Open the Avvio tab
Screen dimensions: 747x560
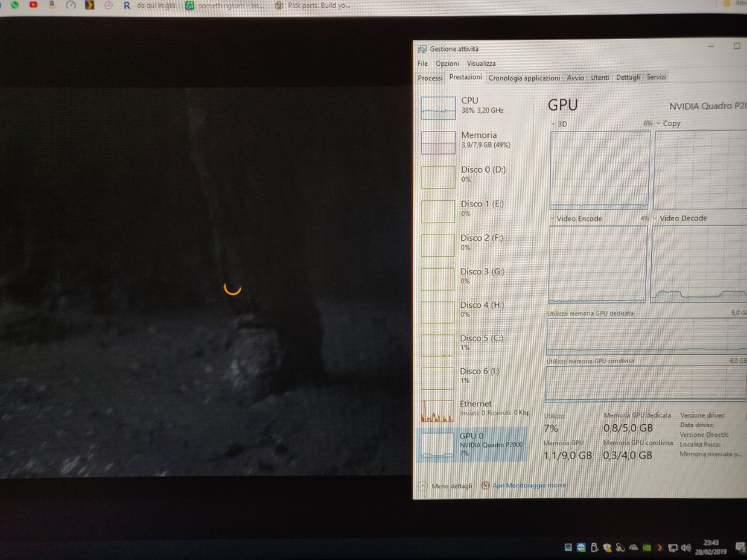click(x=575, y=77)
